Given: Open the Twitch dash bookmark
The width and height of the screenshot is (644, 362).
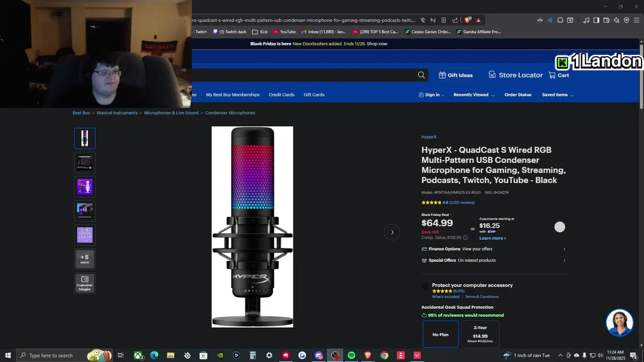Looking at the screenshot, I should [x=229, y=32].
